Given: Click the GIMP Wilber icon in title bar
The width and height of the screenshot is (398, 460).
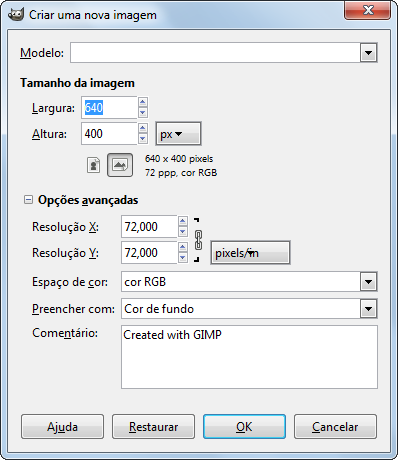Looking at the screenshot, I should (16, 15).
